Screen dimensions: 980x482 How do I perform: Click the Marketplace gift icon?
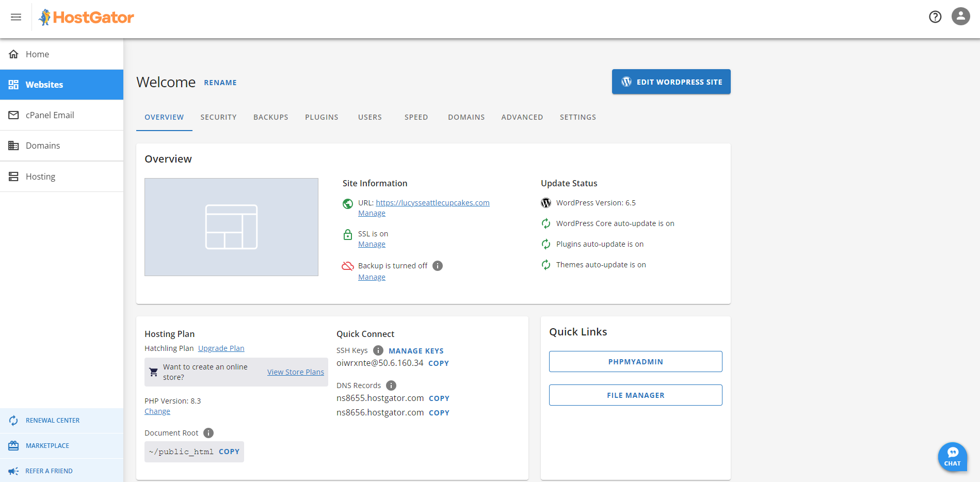[x=13, y=445]
